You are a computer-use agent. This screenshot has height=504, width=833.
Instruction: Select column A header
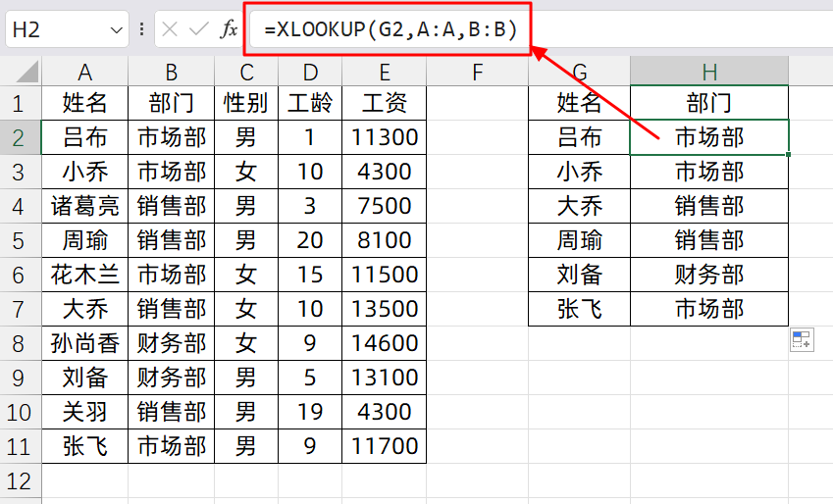85,72
